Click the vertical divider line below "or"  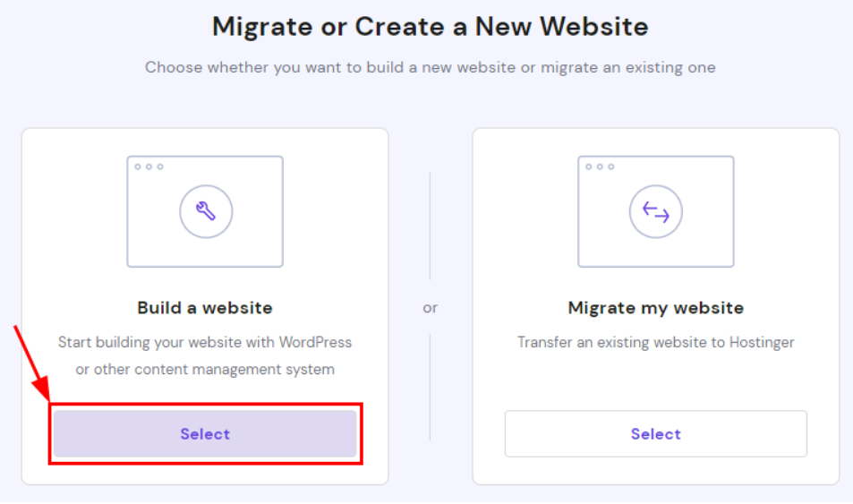[431, 387]
